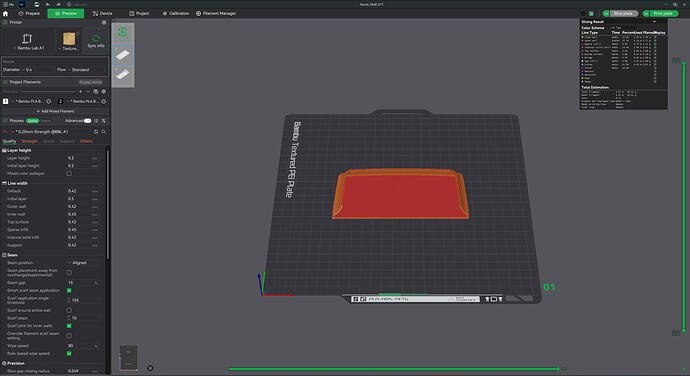
Task: Open Calibration tab
Action: point(176,14)
